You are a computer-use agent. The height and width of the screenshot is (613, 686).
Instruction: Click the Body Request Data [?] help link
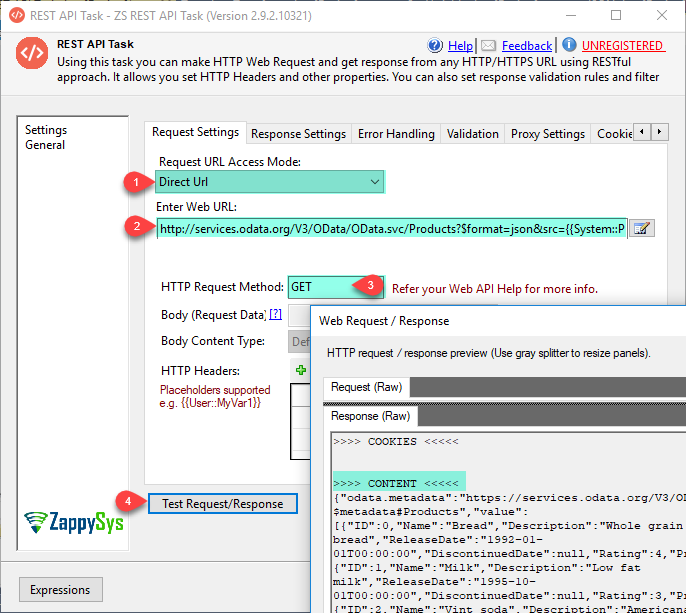click(x=275, y=314)
